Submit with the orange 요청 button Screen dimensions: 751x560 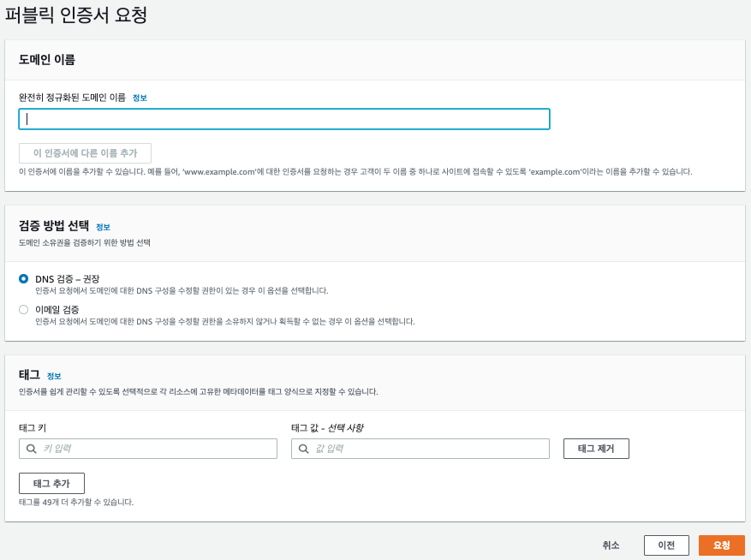[721, 545]
